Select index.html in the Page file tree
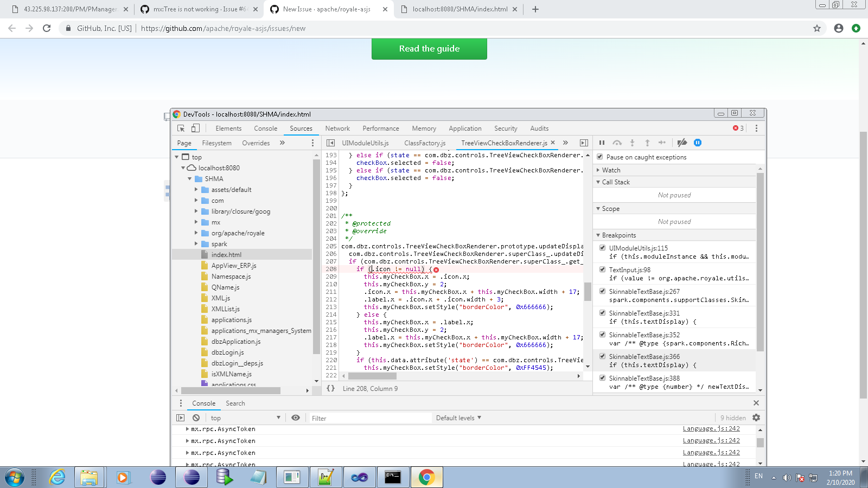Screen dimensions: 868x488 [x=226, y=254]
